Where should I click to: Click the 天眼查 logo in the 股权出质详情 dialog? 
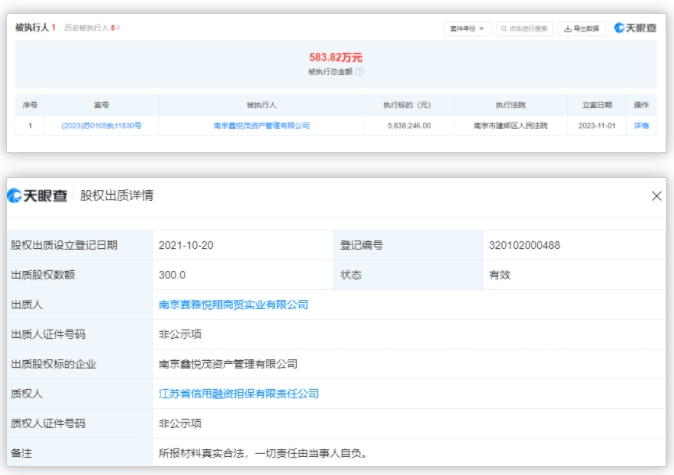[37, 196]
